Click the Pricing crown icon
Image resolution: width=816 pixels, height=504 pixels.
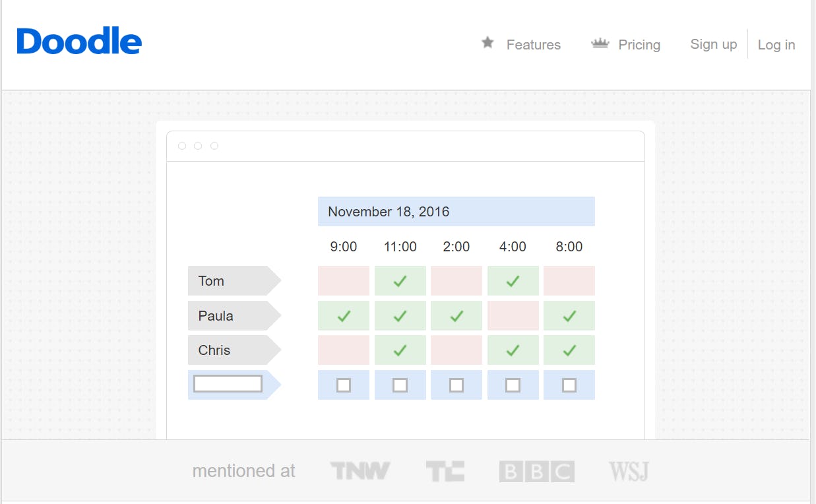click(600, 44)
